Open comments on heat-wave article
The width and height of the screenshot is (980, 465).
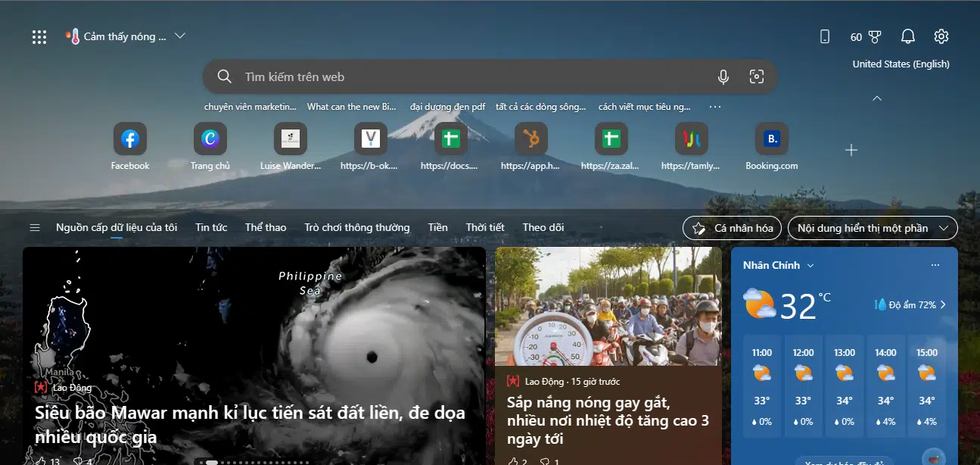[549, 461]
